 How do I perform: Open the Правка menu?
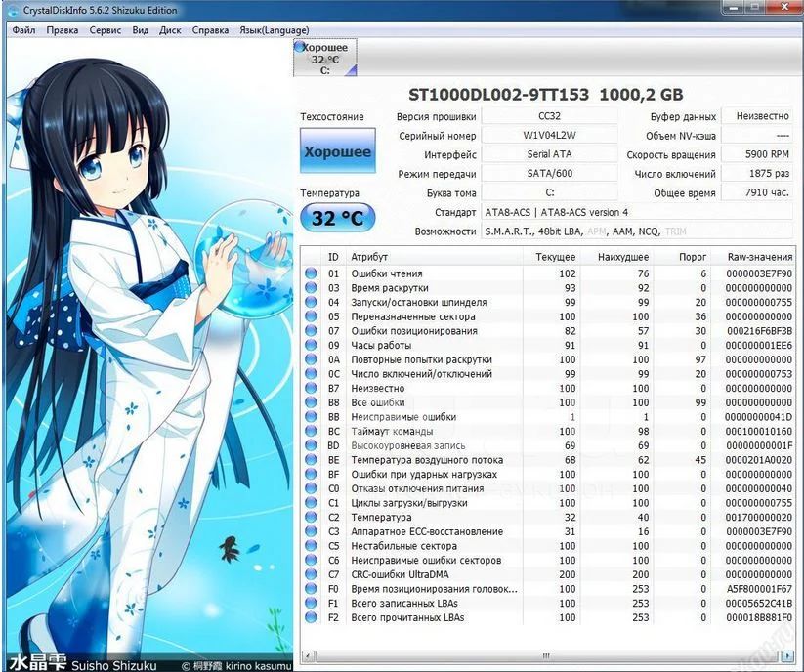[63, 30]
